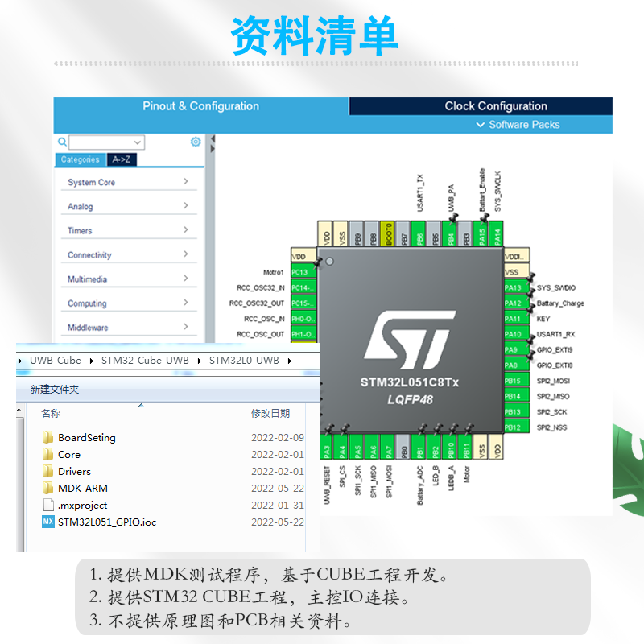644x644 pixels.
Task: Select pin PC14 RCC_OSC32_IN
Action: point(303,287)
